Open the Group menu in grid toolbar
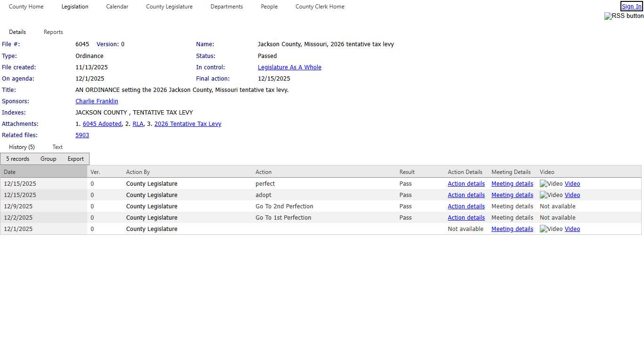Screen dimensions: 644x362 pyautogui.click(x=48, y=159)
